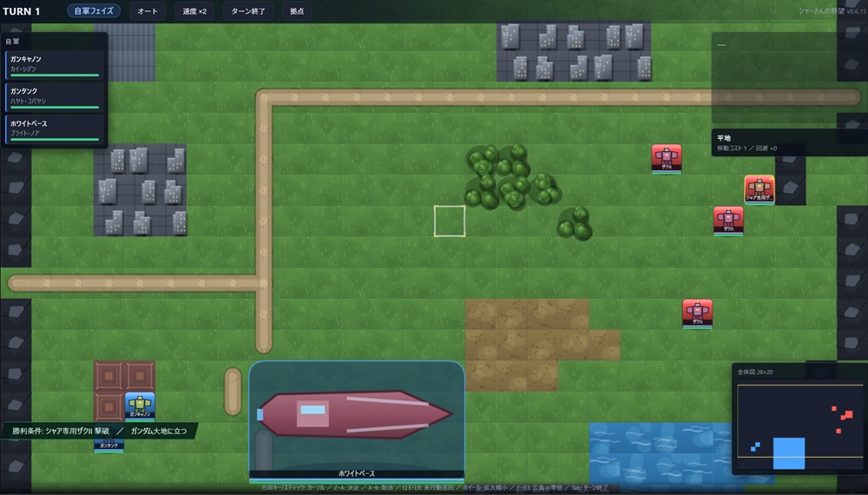Screen dimensions: 868x495
Task: Click the 勝利条件 victory condition banner
Action: (61, 431)
